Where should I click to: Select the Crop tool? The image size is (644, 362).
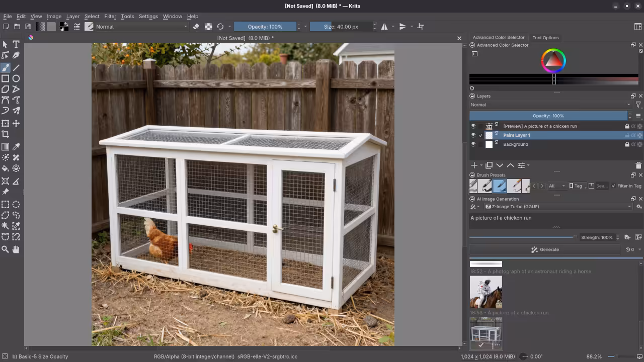[6, 134]
